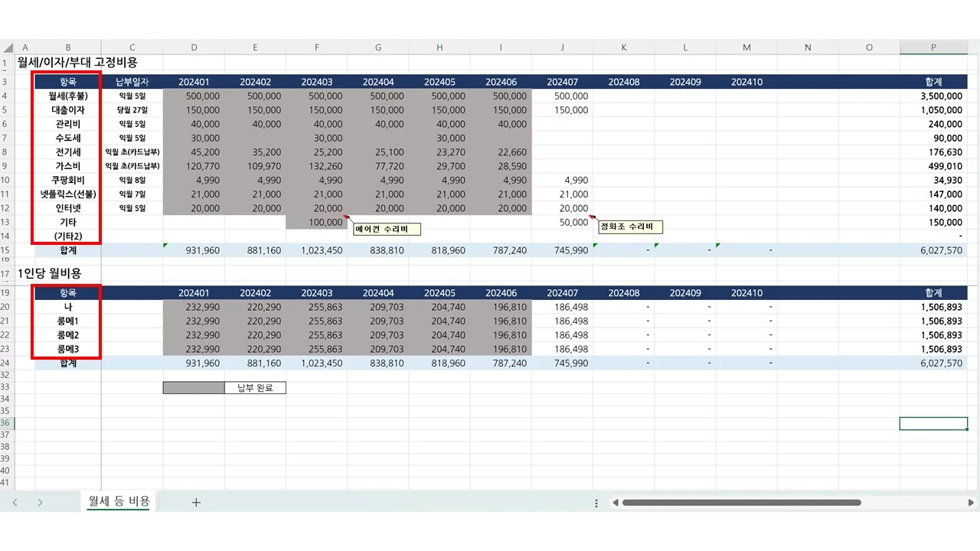Image resolution: width=980 pixels, height=551 pixels.
Task: Click the 룸메2 row label
Action: pos(68,335)
